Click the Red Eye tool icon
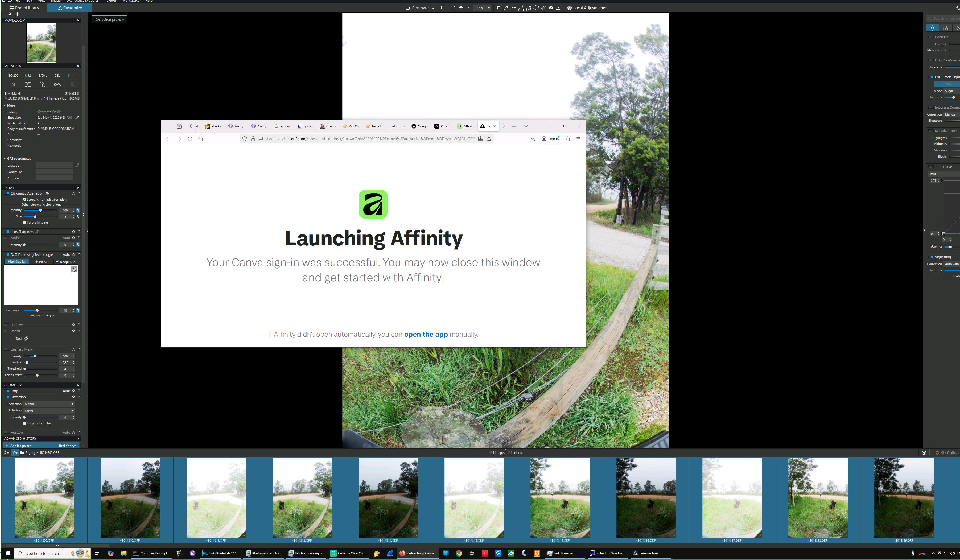This screenshot has height=560, width=960. click(x=551, y=8)
